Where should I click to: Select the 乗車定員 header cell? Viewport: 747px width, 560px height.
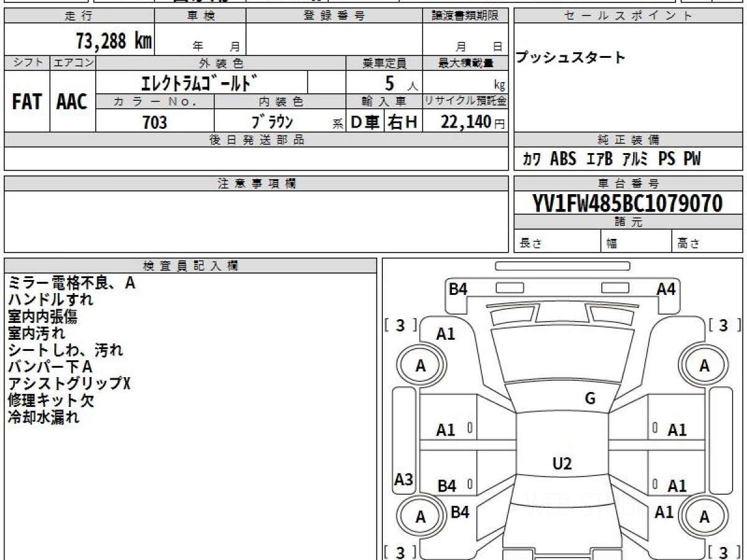coord(384,63)
